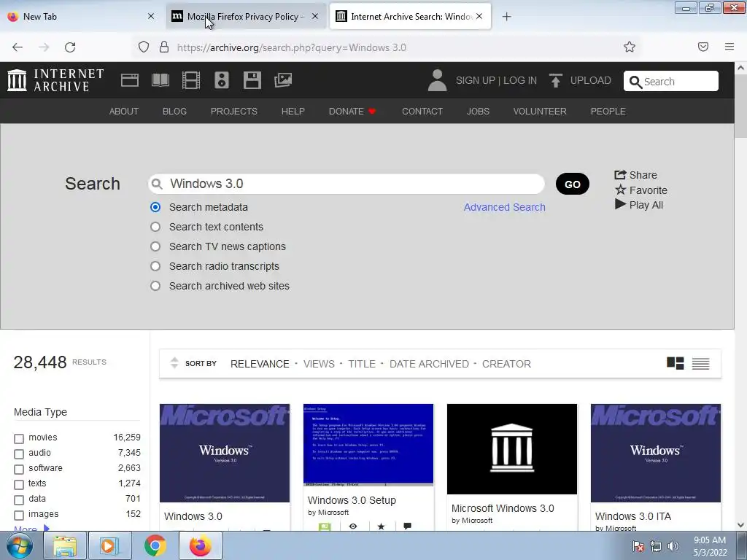Viewport: 747px width, 560px height.
Task: Click LOG IN link
Action: (x=519, y=80)
